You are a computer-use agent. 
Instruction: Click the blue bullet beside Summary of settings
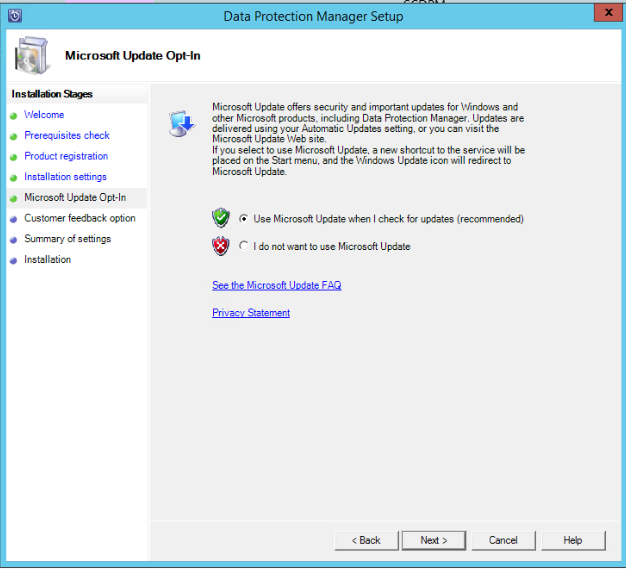click(14, 239)
